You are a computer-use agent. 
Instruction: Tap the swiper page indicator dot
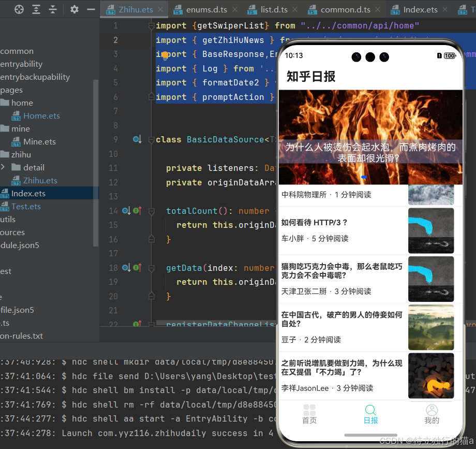tap(364, 177)
